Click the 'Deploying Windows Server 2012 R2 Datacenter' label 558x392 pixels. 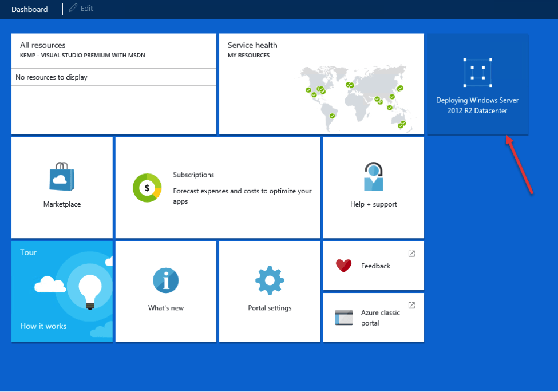(477, 105)
